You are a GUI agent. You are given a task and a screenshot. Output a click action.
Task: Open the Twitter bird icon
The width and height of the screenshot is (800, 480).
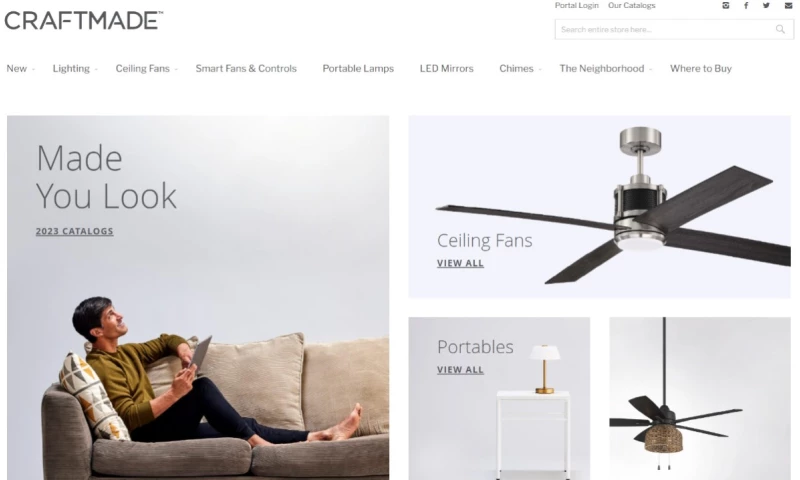point(766,6)
